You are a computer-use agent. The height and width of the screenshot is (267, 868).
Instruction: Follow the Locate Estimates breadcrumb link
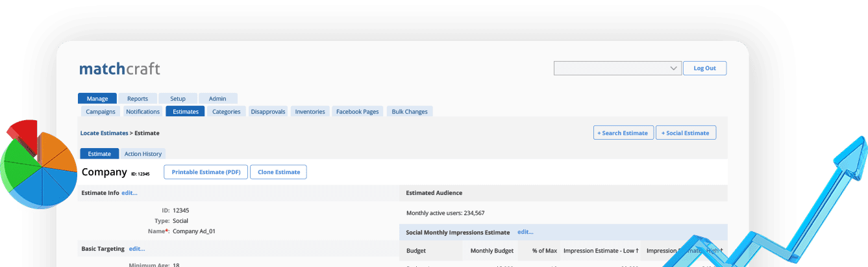pos(104,133)
